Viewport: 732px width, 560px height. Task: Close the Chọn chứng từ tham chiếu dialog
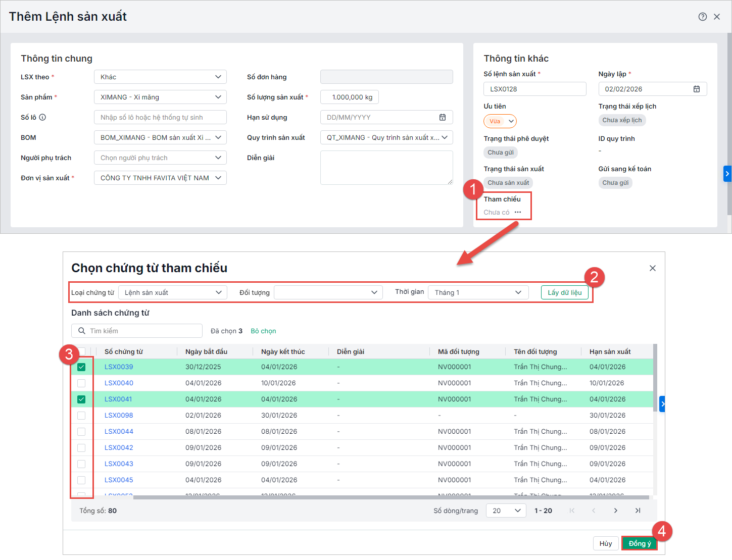[653, 268]
